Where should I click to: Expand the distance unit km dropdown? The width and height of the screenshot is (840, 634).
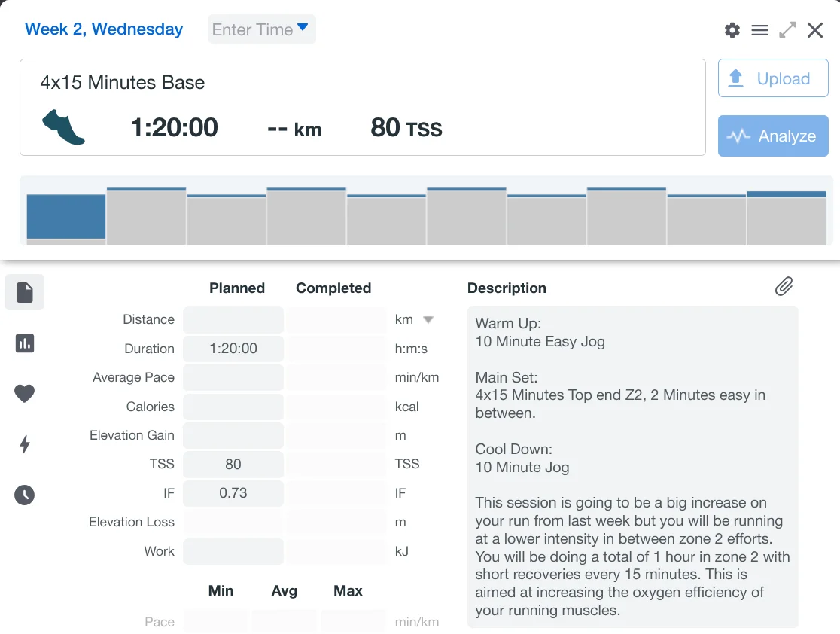pyautogui.click(x=428, y=320)
